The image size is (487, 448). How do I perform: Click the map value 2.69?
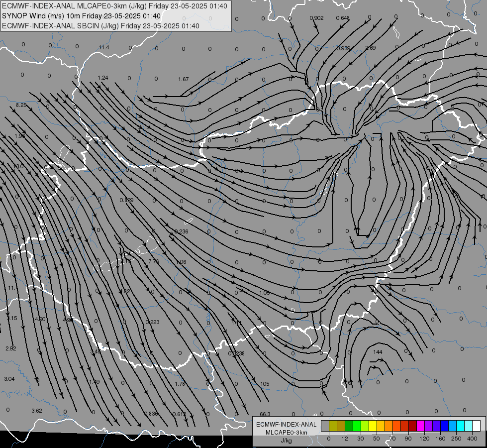tap(371, 48)
